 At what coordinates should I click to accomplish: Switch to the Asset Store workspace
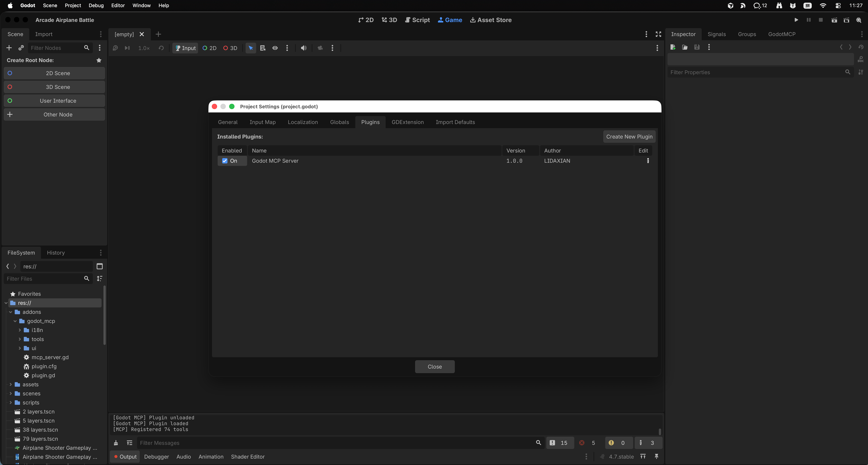click(491, 20)
